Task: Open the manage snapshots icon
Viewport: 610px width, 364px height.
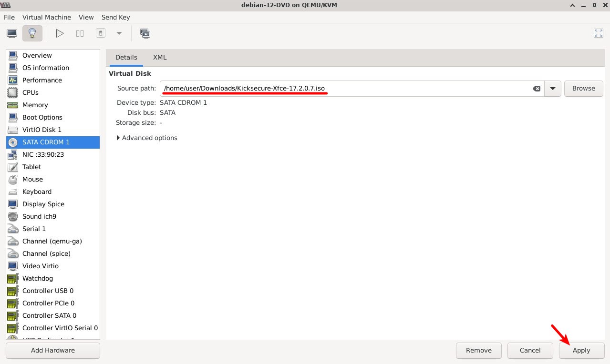Action: (x=145, y=33)
